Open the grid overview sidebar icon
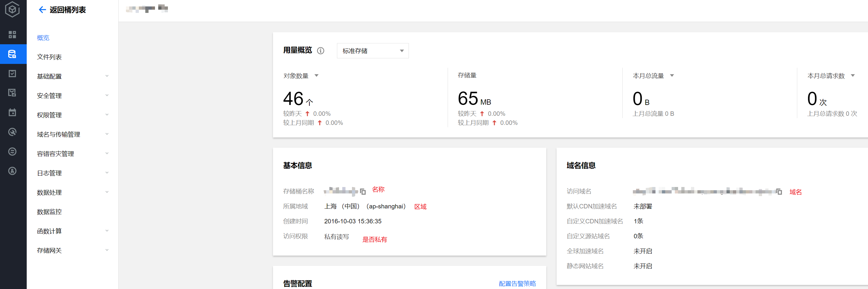 [x=12, y=35]
